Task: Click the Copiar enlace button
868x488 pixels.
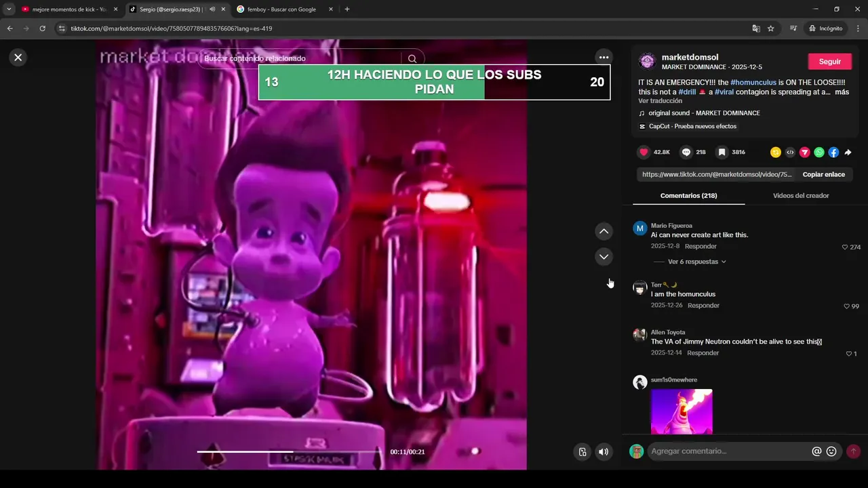Action: (x=824, y=174)
